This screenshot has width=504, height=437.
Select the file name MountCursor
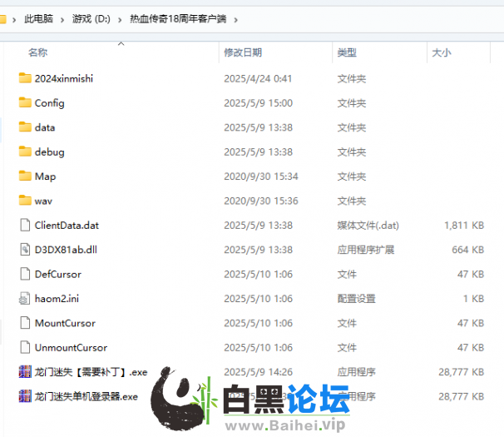pos(65,323)
